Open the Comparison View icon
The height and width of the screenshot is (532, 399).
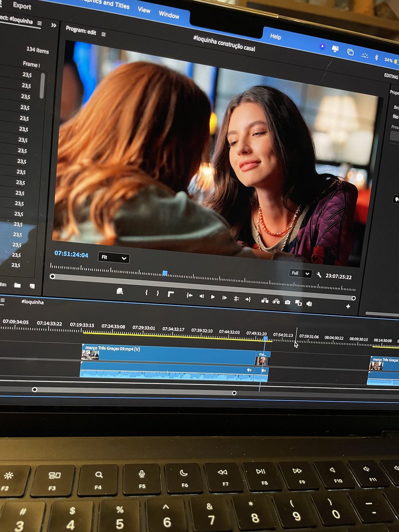point(298,303)
